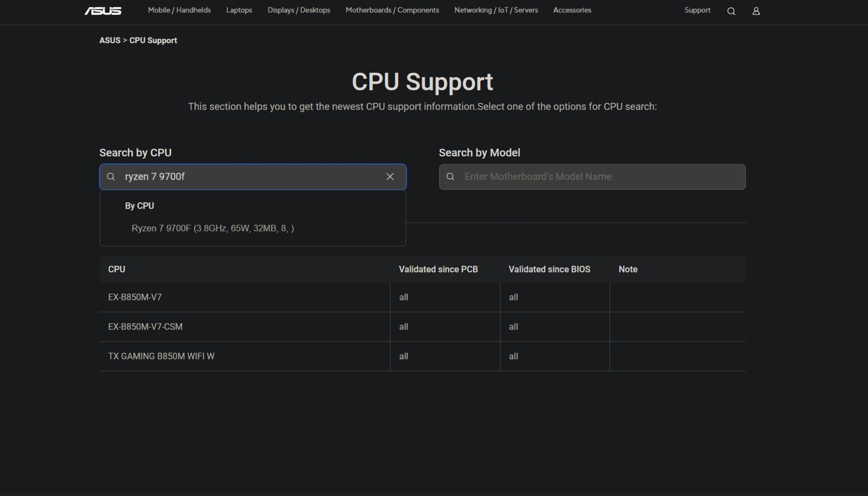
Task: Click Validated since BIOS header
Action: 549,269
